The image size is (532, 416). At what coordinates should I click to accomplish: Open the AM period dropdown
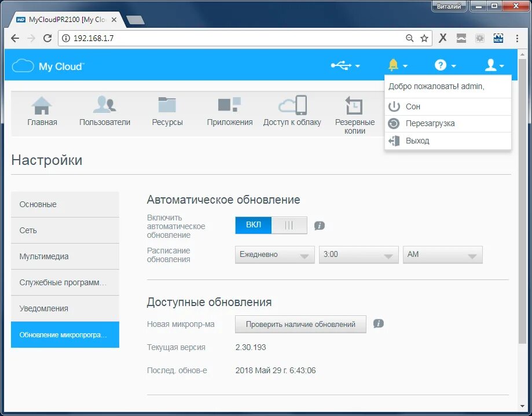[442, 255]
